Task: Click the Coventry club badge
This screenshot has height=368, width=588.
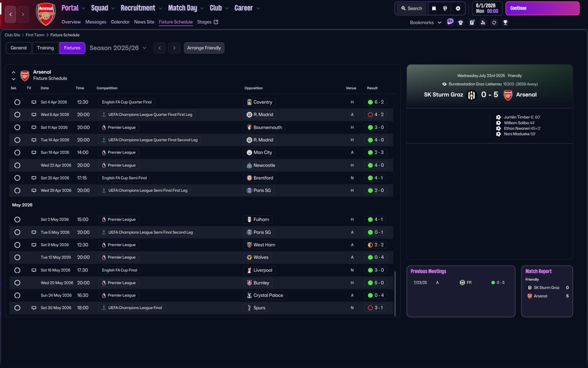Action: pos(249,102)
